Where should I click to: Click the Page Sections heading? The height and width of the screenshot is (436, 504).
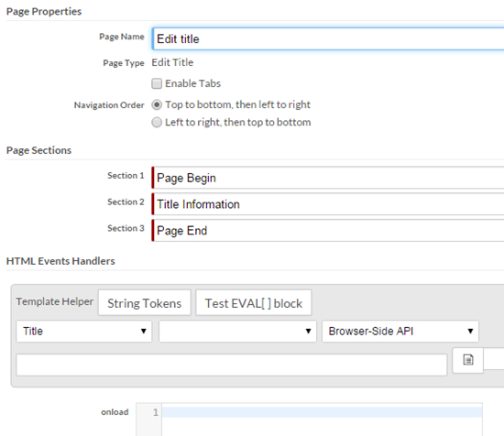click(38, 150)
